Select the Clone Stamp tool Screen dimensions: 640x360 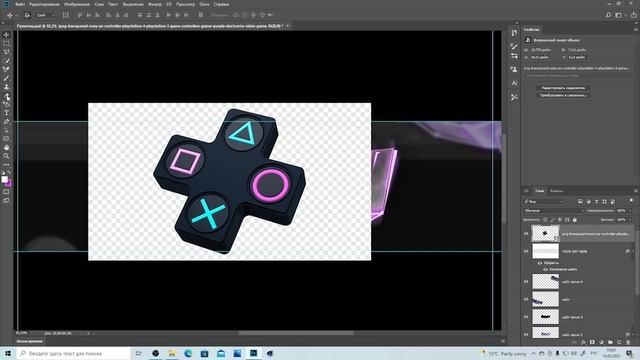point(6,87)
